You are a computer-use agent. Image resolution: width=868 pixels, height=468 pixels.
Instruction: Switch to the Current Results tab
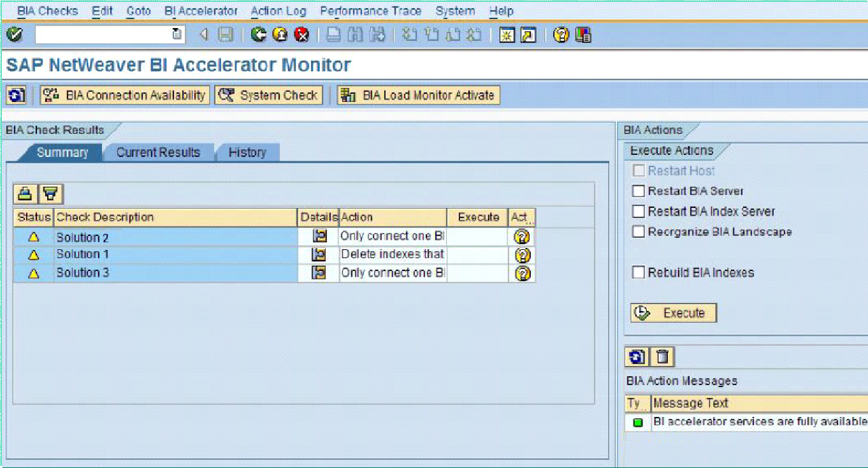158,152
